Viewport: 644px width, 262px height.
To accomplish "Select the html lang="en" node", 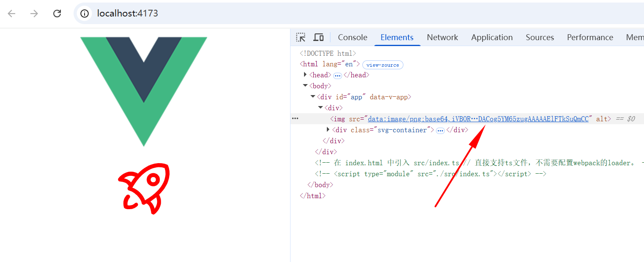I will (x=330, y=64).
